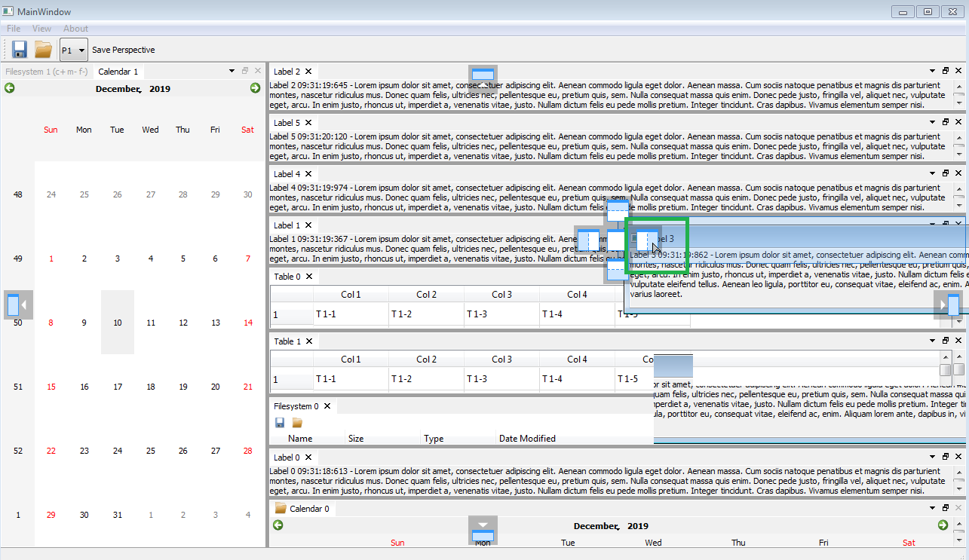Go to previous month arrow in Calendar 0
Image resolution: width=969 pixels, height=560 pixels.
click(x=278, y=525)
